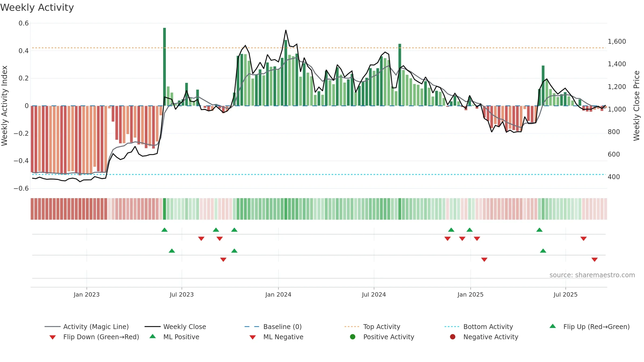Click the 0.2 activity index tick label
The height and width of the screenshot is (362, 644).
24,78
